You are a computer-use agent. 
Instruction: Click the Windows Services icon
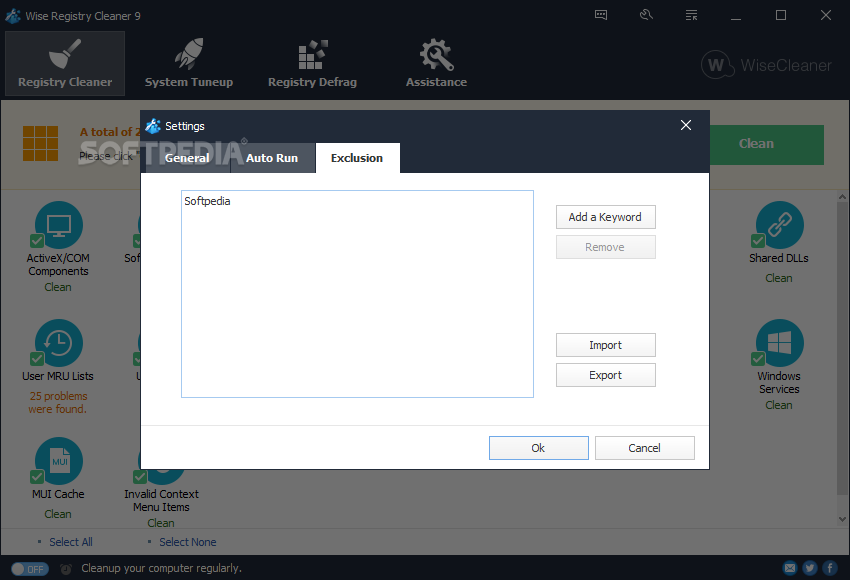[x=780, y=343]
